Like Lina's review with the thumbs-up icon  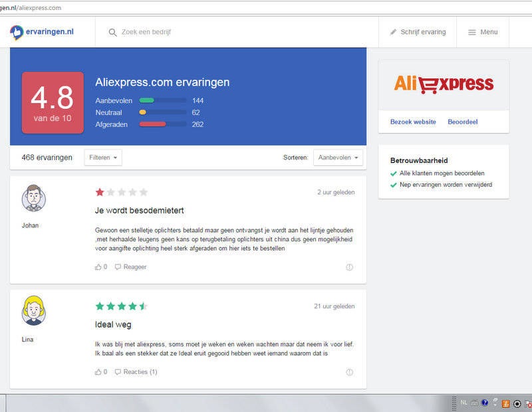click(98, 372)
